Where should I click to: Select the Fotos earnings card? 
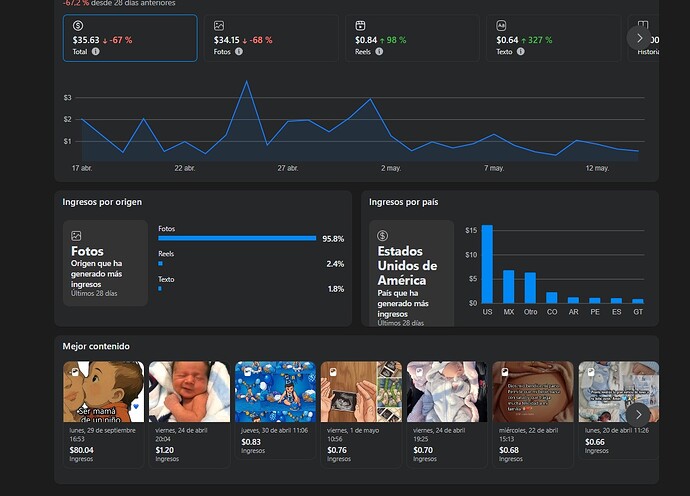pos(272,38)
